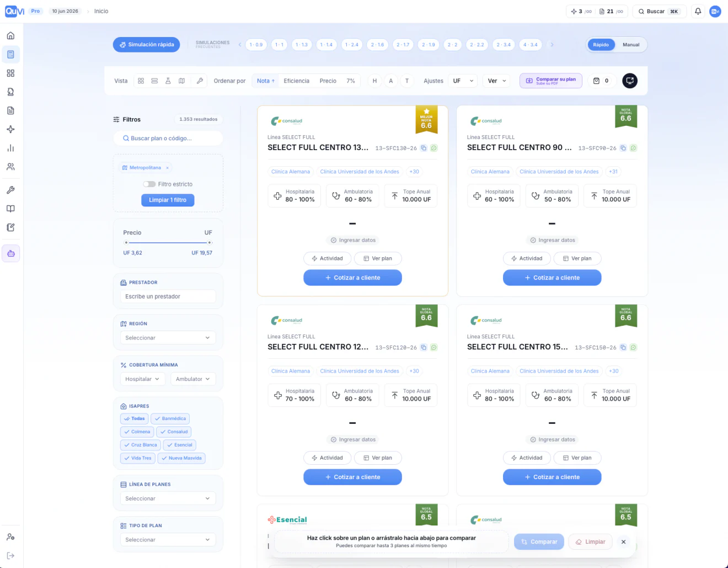728x568 pixels.
Task: Copy code 13-SFC130-26 with copy icon
Action: pyautogui.click(x=424, y=148)
